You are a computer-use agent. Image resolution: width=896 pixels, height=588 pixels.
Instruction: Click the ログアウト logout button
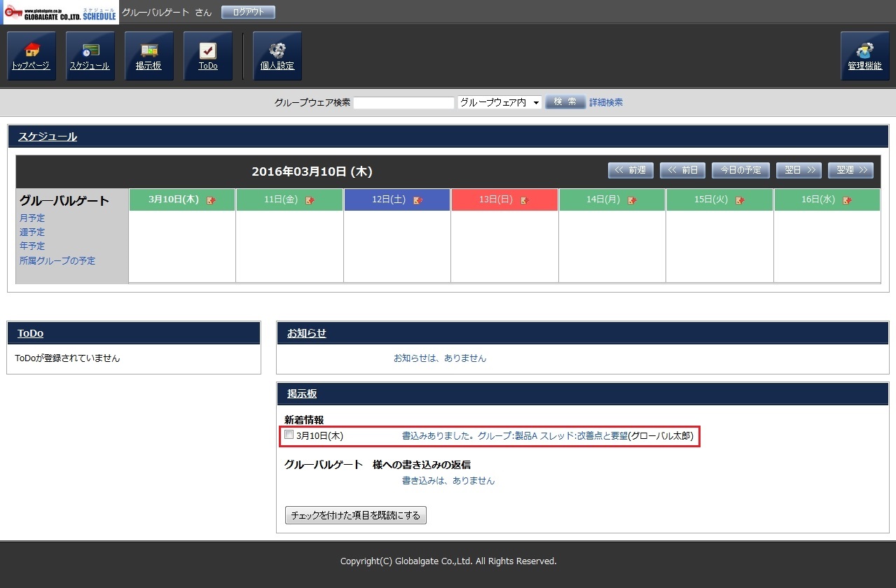coord(248,13)
